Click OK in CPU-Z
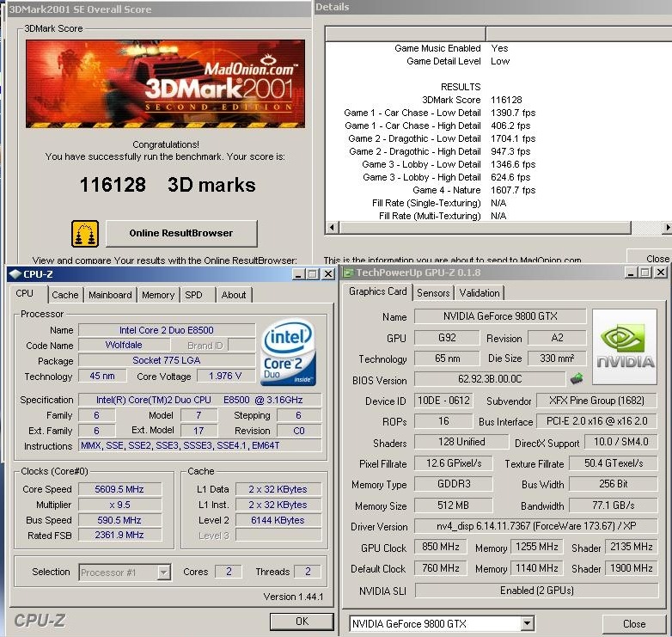Viewport: 672px width, 637px height. tap(302, 622)
